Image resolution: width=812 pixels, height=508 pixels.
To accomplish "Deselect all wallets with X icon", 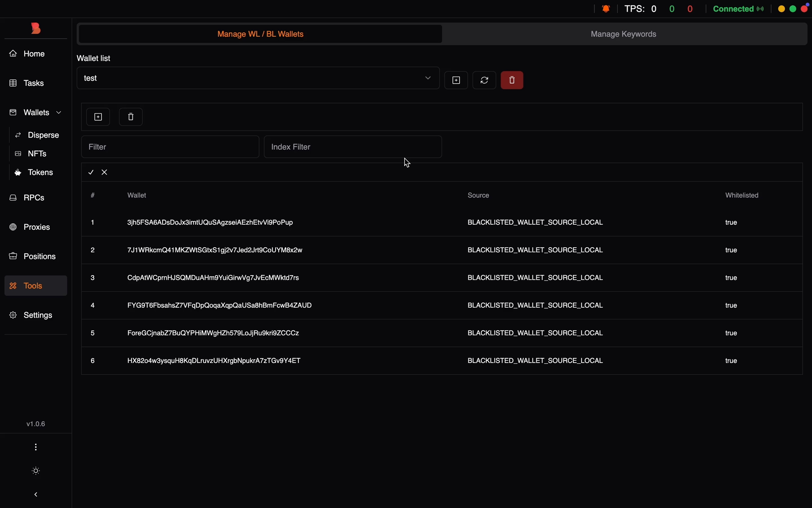I will [104, 172].
